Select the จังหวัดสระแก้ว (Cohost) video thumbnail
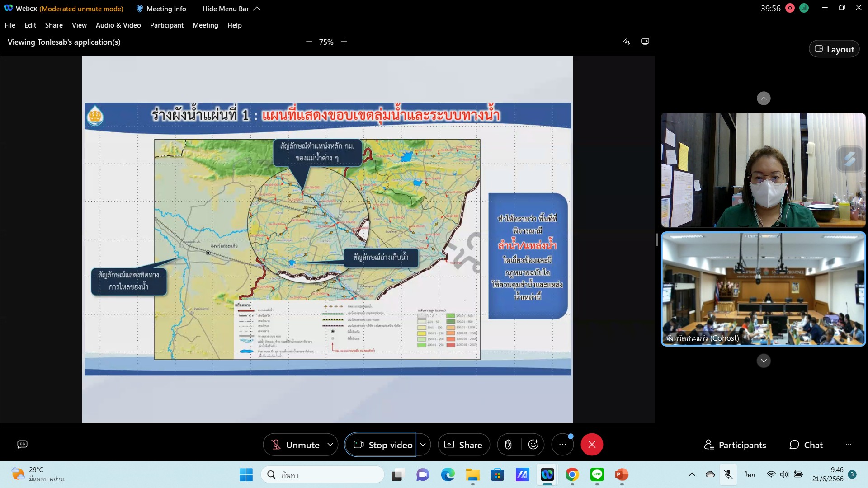The width and height of the screenshot is (868, 488). 763,289
